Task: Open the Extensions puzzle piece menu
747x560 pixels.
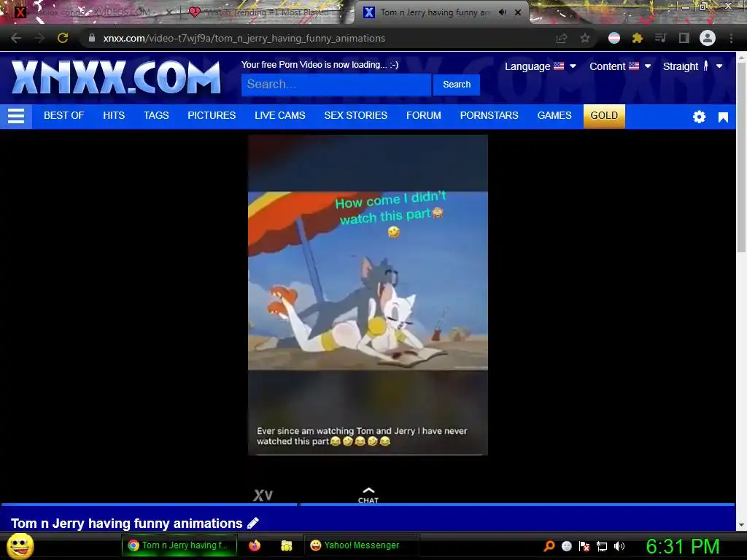Action: tap(637, 38)
